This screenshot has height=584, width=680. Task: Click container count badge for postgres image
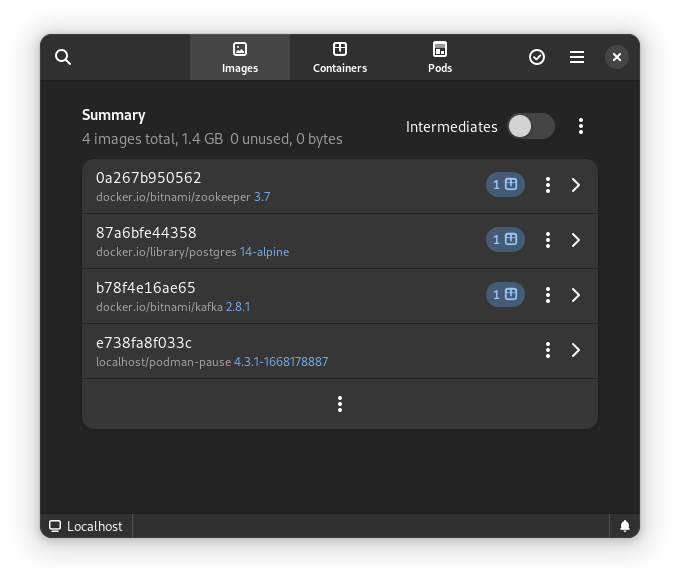pyautogui.click(x=505, y=240)
